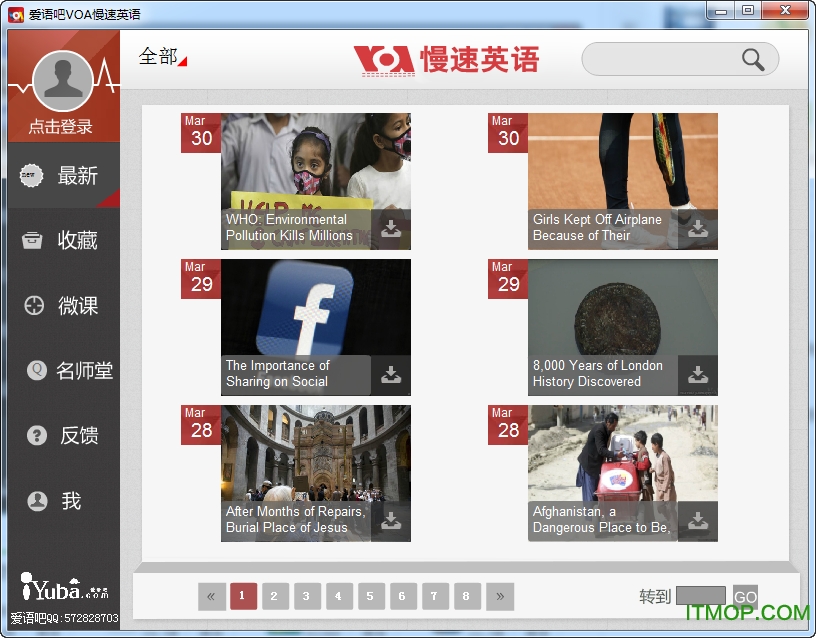Click the 名师堂 Q icon

[x=36, y=370]
